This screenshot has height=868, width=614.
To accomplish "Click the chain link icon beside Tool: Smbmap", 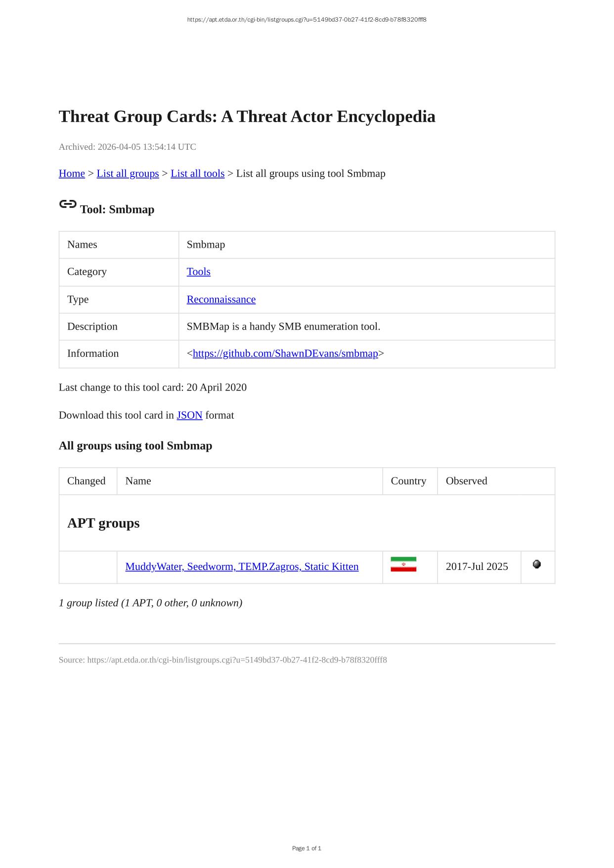I will [68, 204].
